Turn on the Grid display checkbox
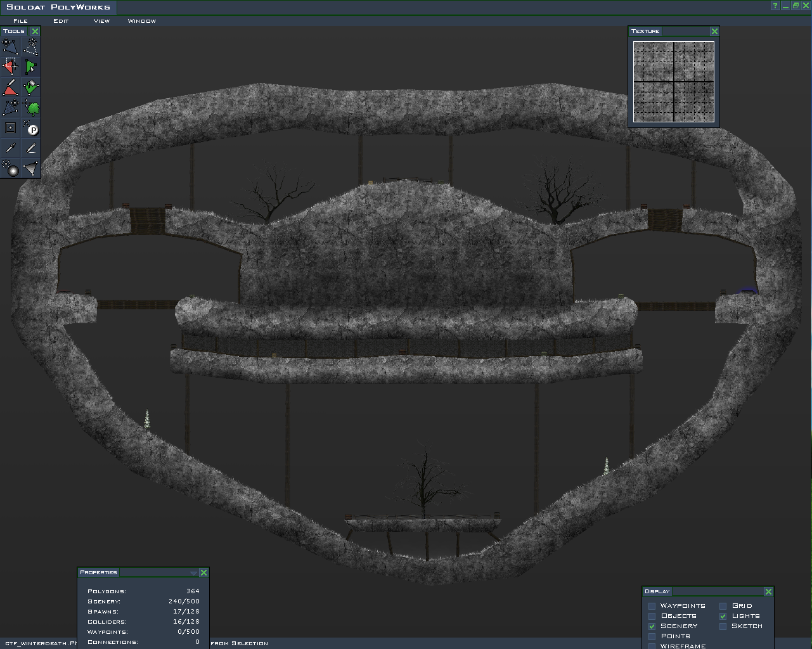 coord(723,606)
